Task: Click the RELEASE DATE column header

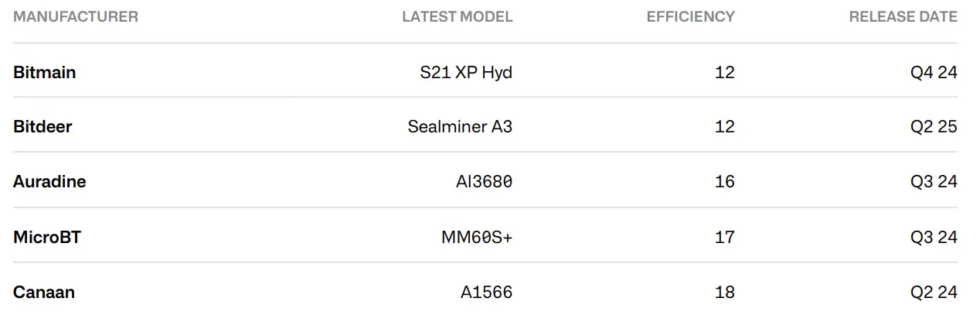Action: [903, 16]
